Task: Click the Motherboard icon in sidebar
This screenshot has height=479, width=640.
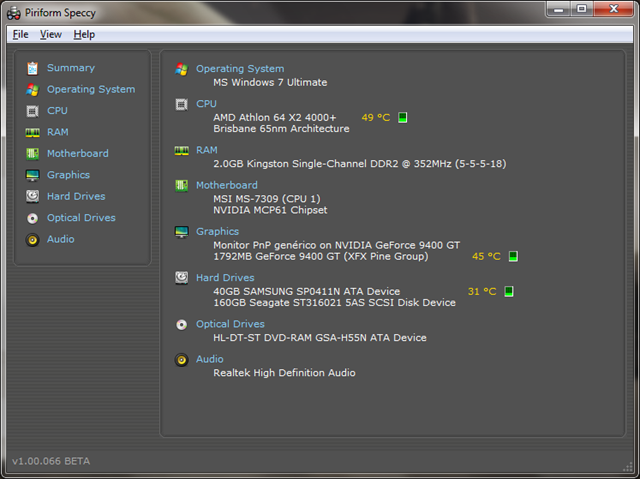Action: click(33, 154)
